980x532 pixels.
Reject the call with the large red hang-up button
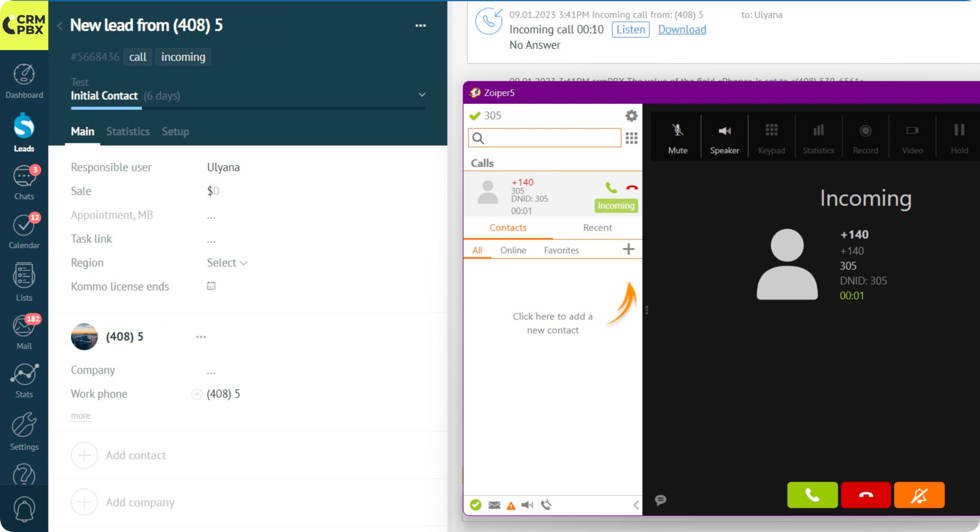(866, 495)
